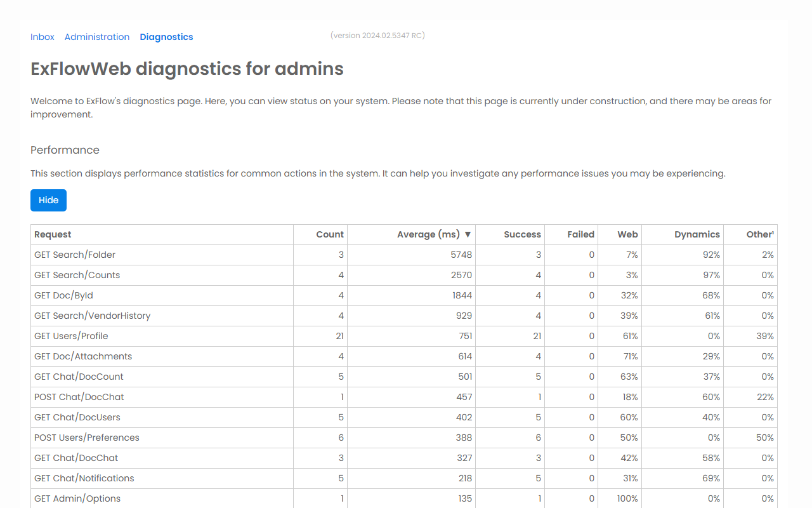Click average value 751
This screenshot has width=812, height=508.
click(x=465, y=336)
